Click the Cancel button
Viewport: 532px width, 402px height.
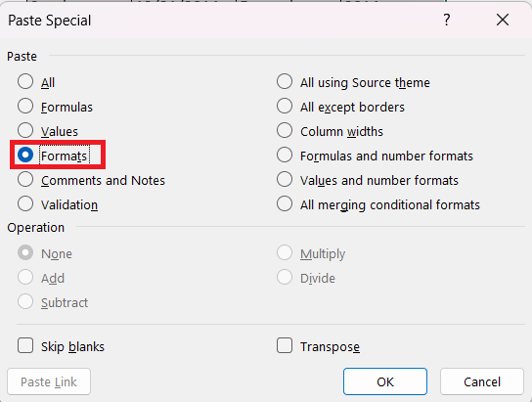coord(482,381)
